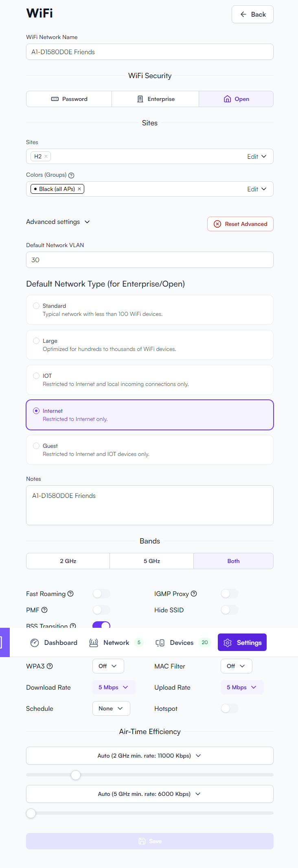The image size is (298, 868).
Task: Expand the Schedule None dropdown
Action: 111,708
